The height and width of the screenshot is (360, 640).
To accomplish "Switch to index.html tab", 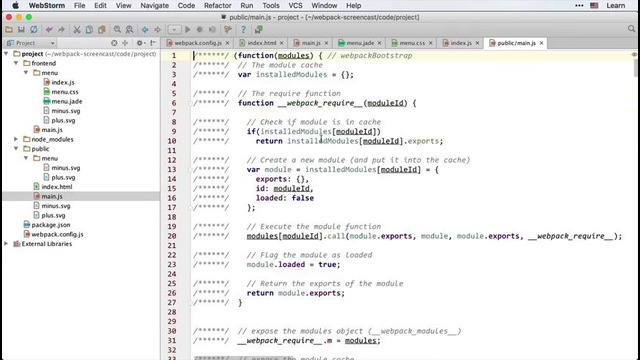I will pos(261,43).
